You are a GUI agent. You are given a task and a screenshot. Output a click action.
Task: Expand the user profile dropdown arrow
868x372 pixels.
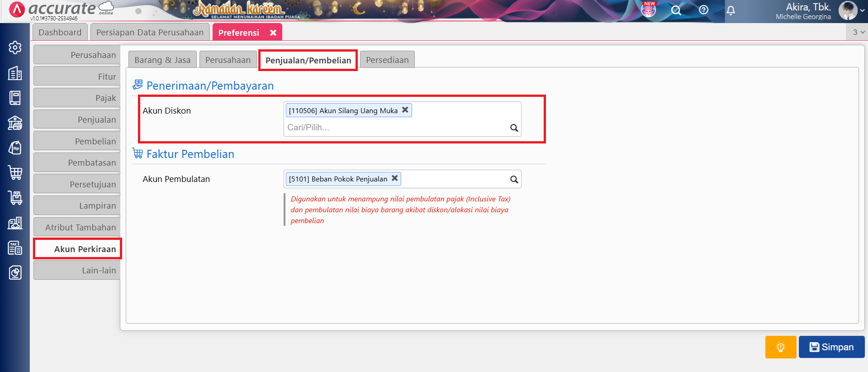tap(863, 10)
